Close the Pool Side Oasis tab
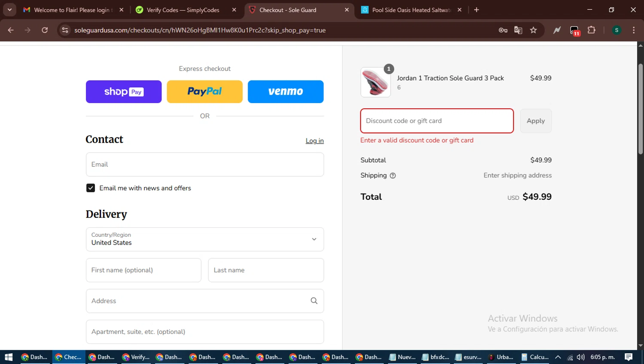Image resolution: width=644 pixels, height=364 pixels. [x=459, y=9]
